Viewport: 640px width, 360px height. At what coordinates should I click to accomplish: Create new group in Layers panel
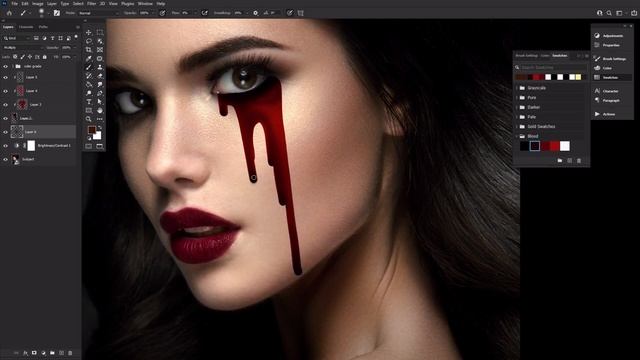point(52,353)
